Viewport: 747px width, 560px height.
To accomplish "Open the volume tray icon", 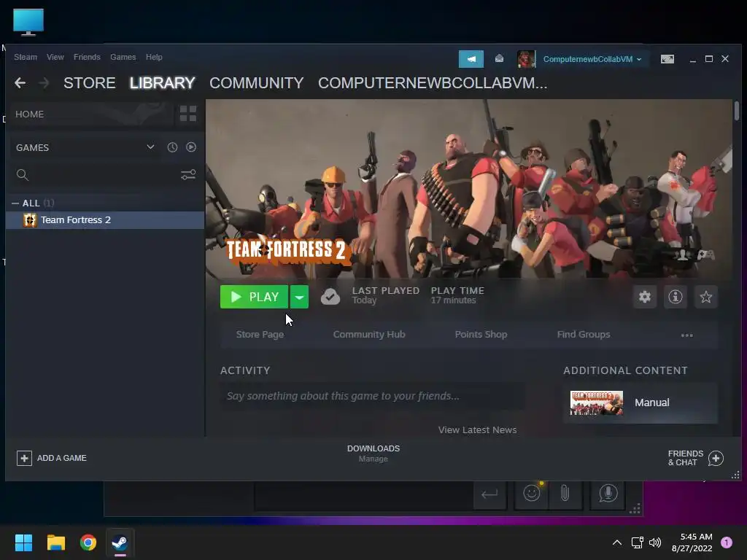I will [x=655, y=542].
